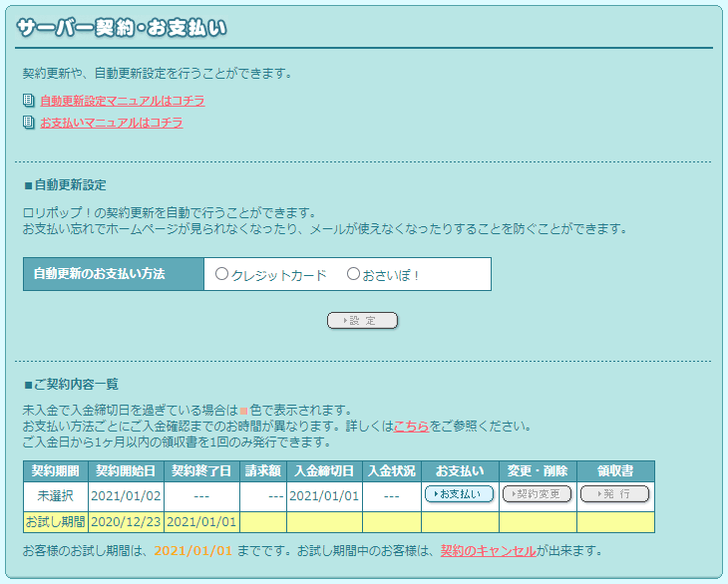The image size is (728, 584).
Task: Click the 契約変更 button
Action: (538, 494)
